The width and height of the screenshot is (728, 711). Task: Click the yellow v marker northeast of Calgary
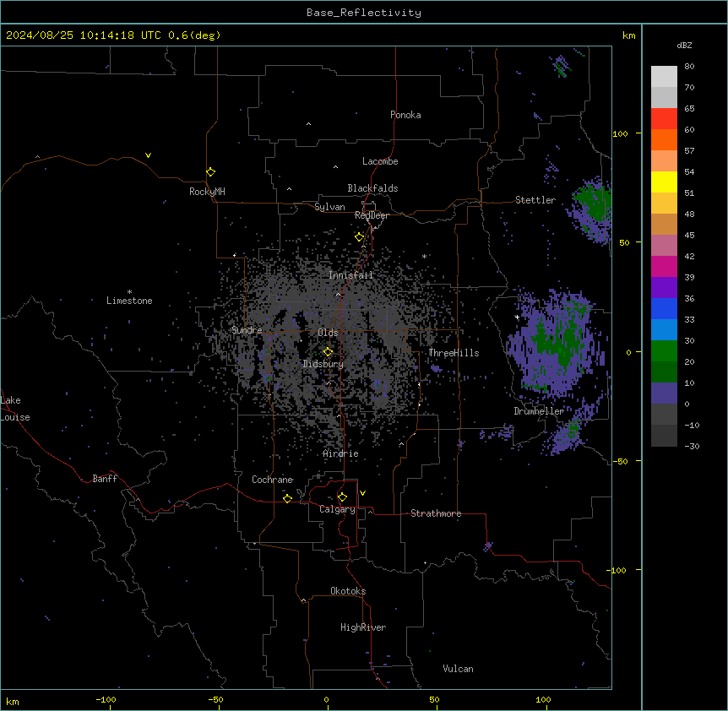point(362,493)
